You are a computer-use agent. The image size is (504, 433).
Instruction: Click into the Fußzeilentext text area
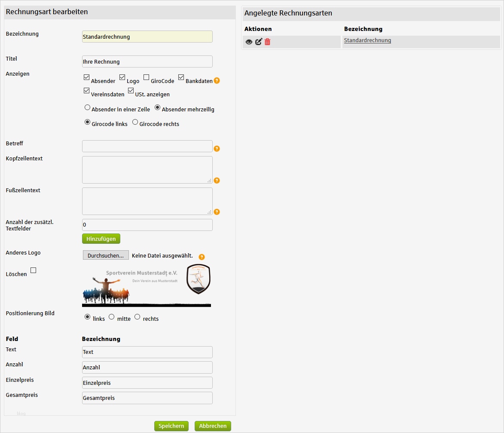tap(147, 201)
